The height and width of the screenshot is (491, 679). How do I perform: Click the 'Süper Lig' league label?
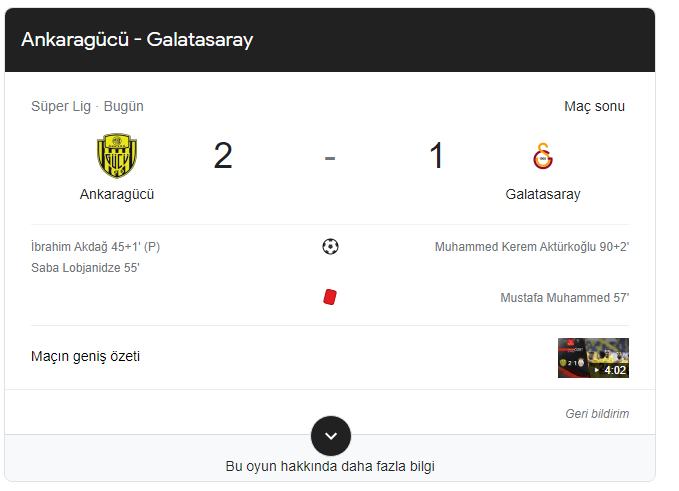tap(61, 106)
